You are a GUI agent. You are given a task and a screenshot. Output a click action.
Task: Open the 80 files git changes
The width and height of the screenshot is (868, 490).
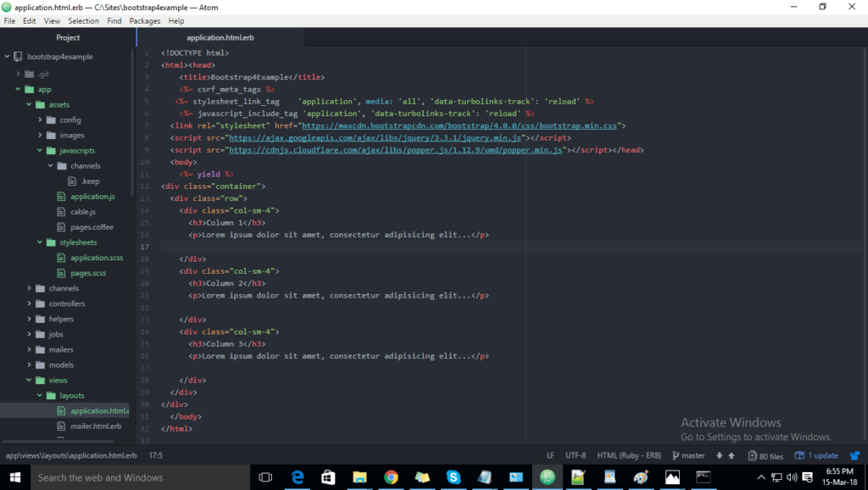[765, 456]
